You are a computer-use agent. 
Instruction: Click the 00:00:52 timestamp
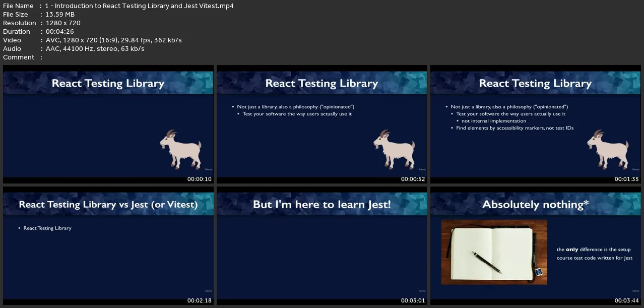(413, 179)
